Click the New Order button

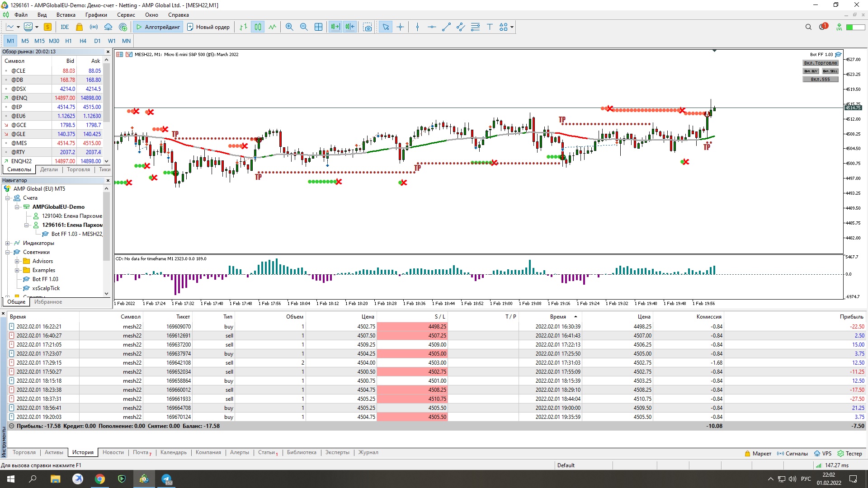pyautogui.click(x=208, y=27)
